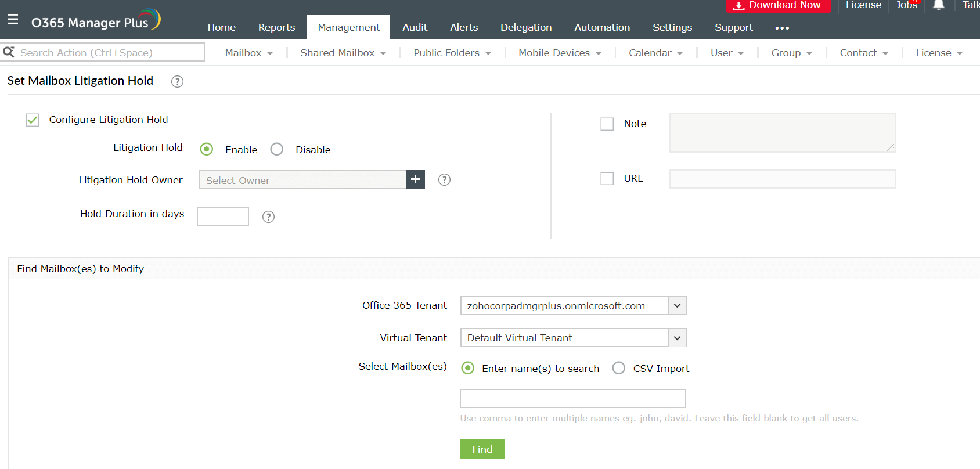Viewport: 980px width, 469px height.
Task: Click the green Find button
Action: 482,449
